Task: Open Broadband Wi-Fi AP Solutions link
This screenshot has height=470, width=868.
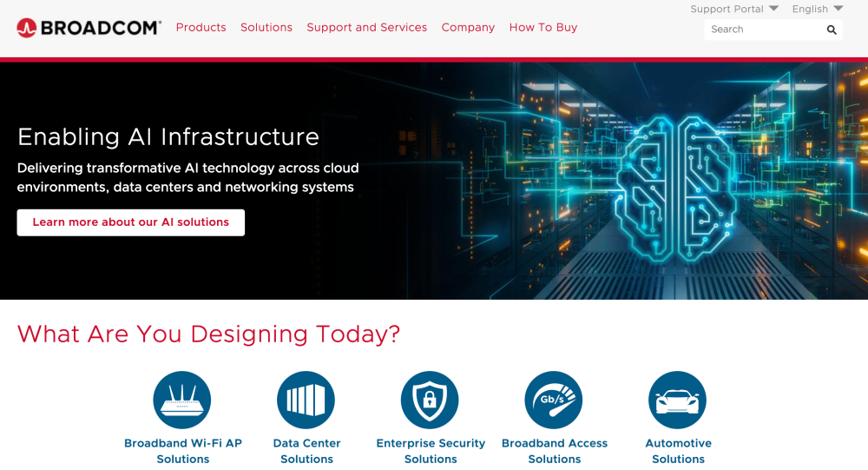Action: [182, 451]
